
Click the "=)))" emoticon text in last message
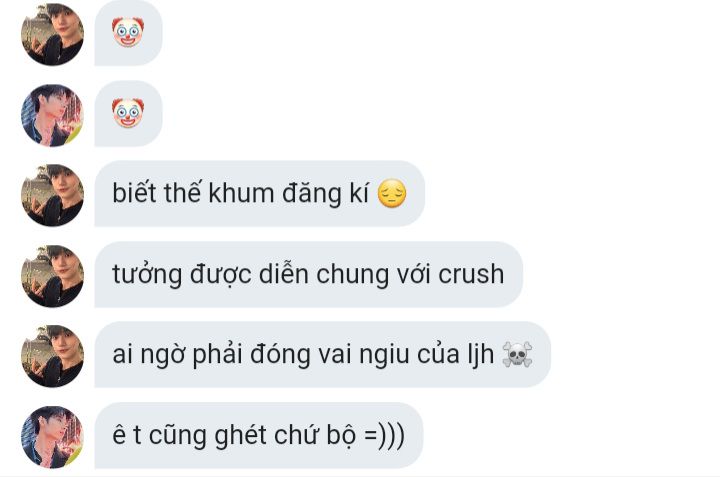pyautogui.click(x=384, y=435)
